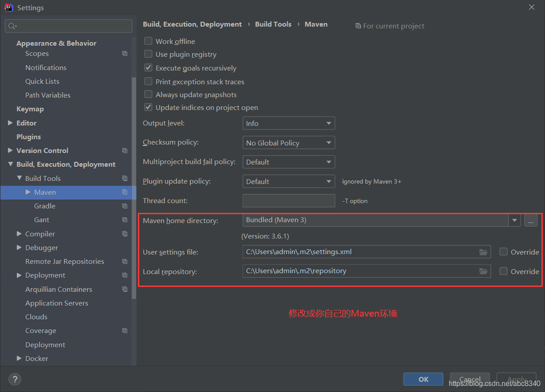Image resolution: width=545 pixels, height=392 pixels.
Task: Collapse Build, Execution, Deployment node
Action: [10, 164]
